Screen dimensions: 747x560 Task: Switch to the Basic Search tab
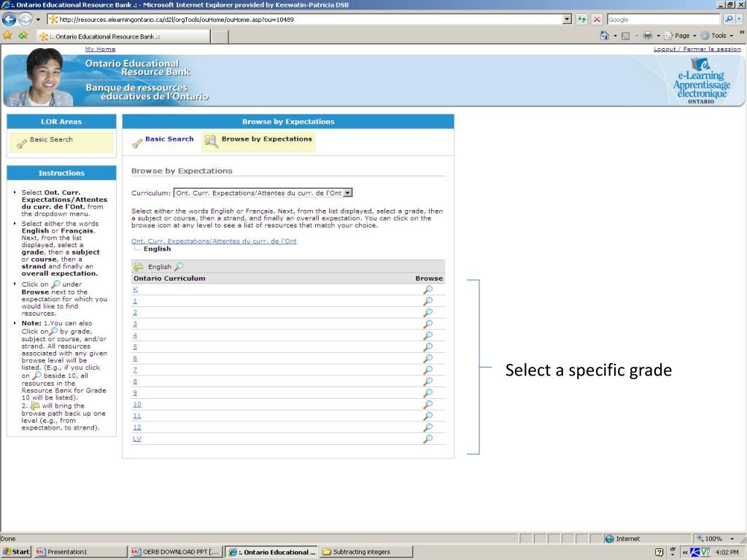pos(163,140)
